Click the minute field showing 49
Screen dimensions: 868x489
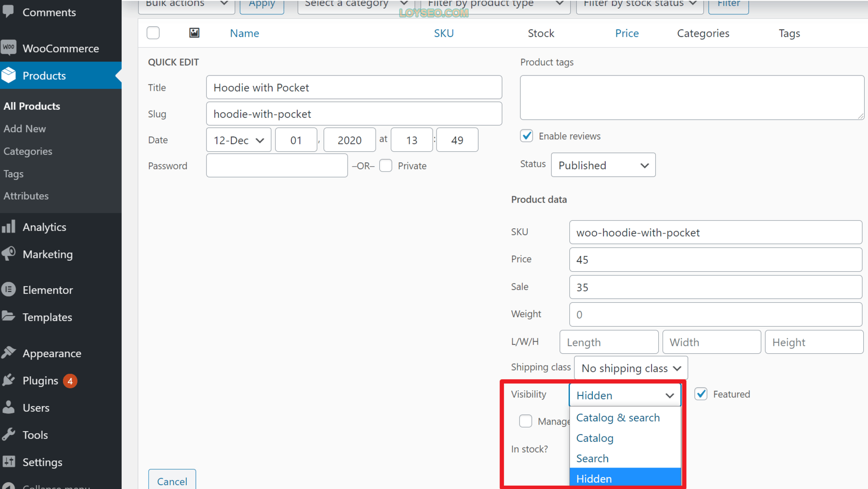pos(457,140)
